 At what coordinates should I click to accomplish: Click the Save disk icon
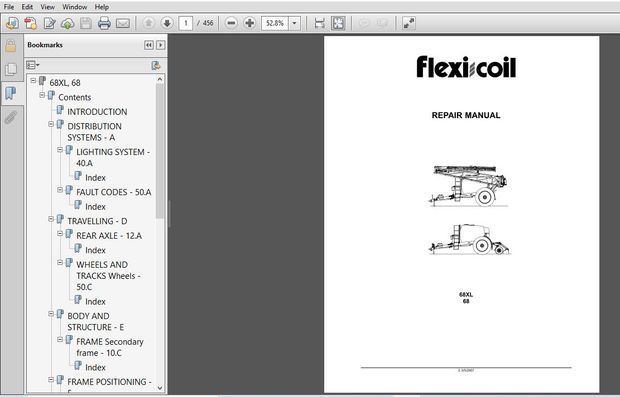click(86, 23)
